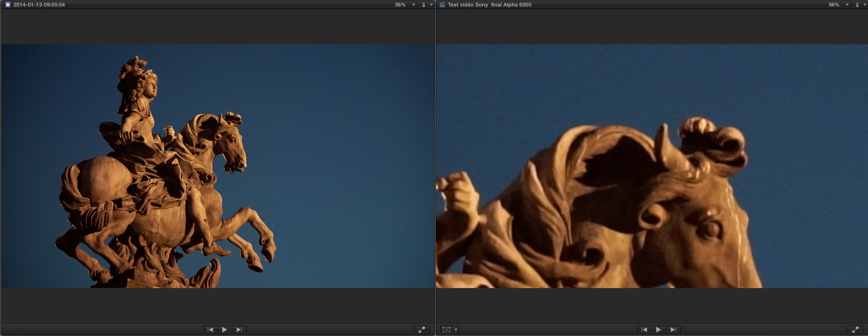Jump to previous edit in left event viewer
The width and height of the screenshot is (868, 336).
pos(210,330)
